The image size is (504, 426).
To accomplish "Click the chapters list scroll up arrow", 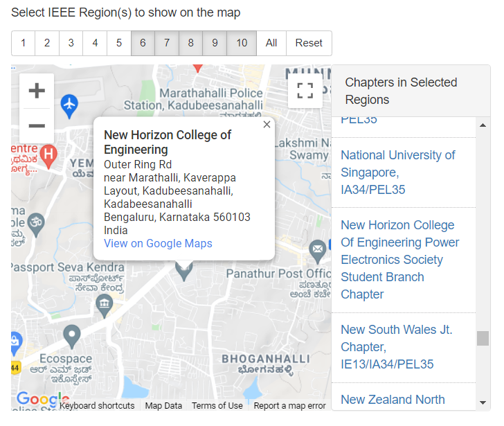I will click(x=483, y=125).
